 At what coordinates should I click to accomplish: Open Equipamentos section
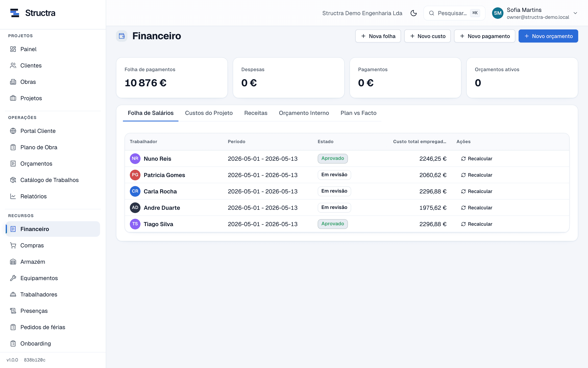click(x=53, y=278)
